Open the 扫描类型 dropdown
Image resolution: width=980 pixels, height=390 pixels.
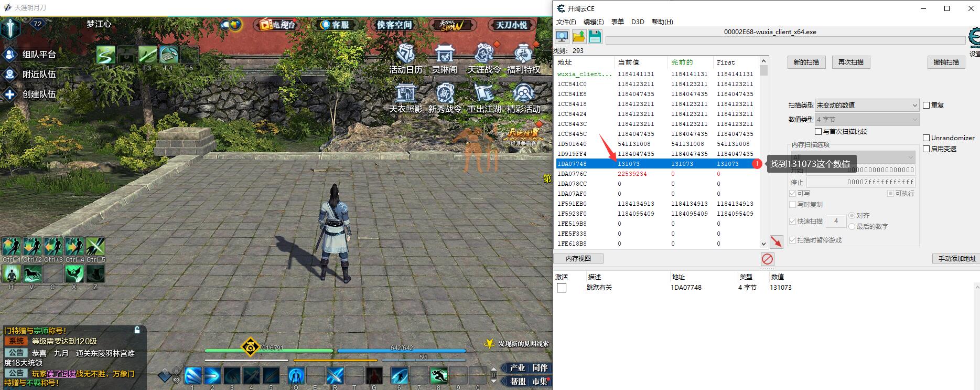click(867, 105)
